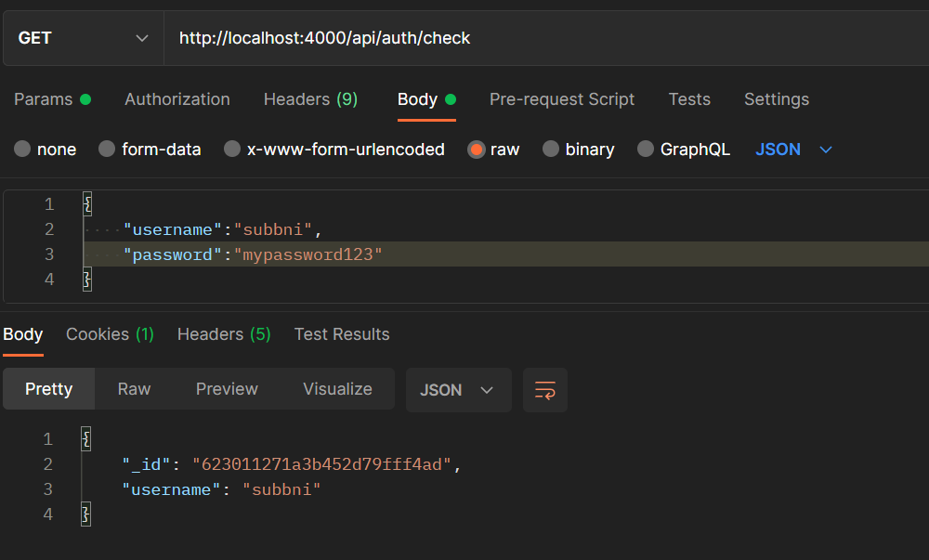Open the Test Results tab
This screenshot has width=929, height=560.
click(x=342, y=334)
